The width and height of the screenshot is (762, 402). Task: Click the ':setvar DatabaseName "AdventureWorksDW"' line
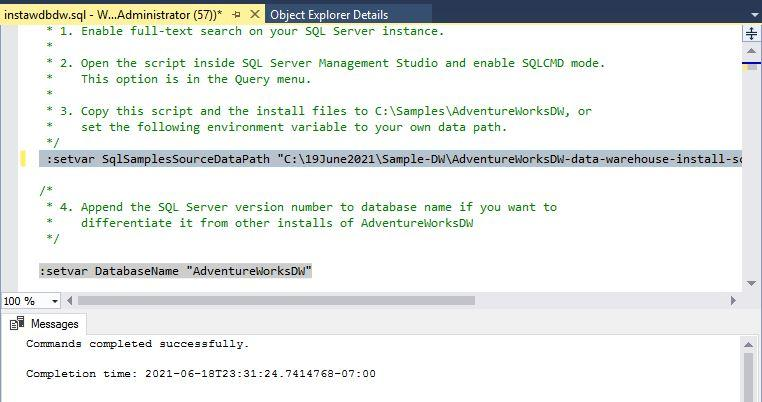[x=175, y=271]
